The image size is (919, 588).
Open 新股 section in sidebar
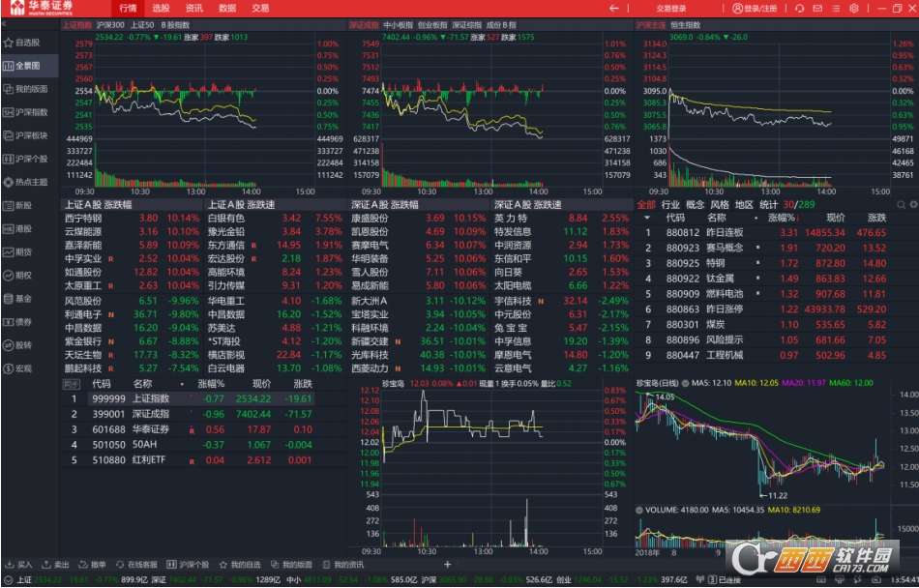18,206
